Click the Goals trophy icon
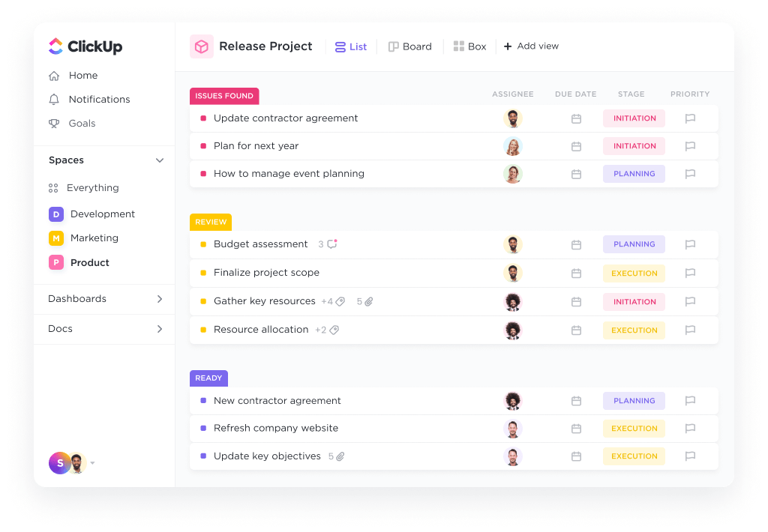The height and width of the screenshot is (532, 768). (54, 124)
